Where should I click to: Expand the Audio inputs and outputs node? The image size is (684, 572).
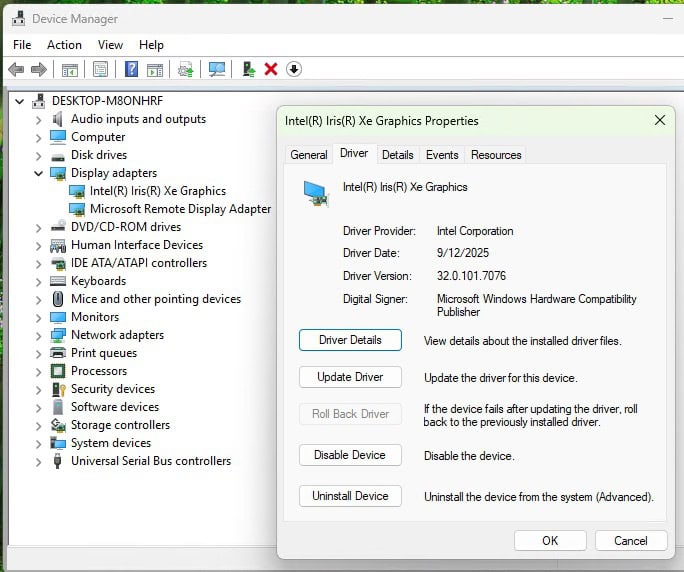coord(39,119)
